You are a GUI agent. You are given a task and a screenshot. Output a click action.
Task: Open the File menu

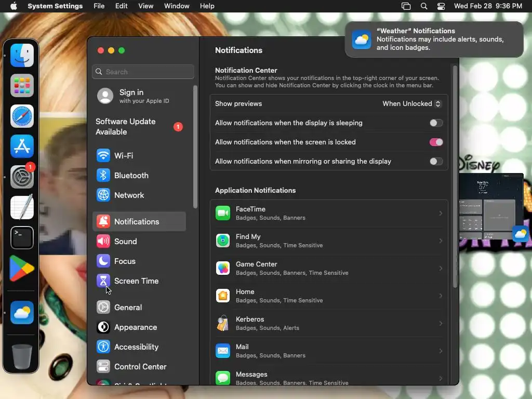click(x=99, y=6)
